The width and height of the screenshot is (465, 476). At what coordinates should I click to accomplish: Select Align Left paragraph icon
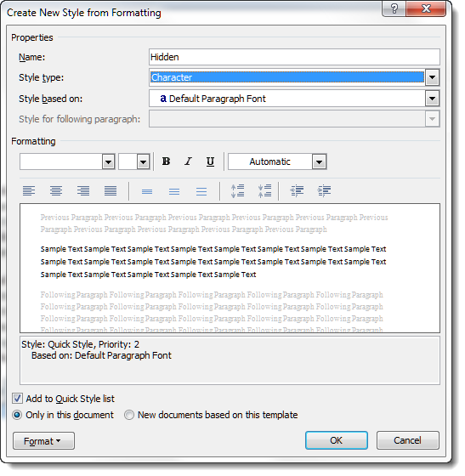click(x=29, y=191)
